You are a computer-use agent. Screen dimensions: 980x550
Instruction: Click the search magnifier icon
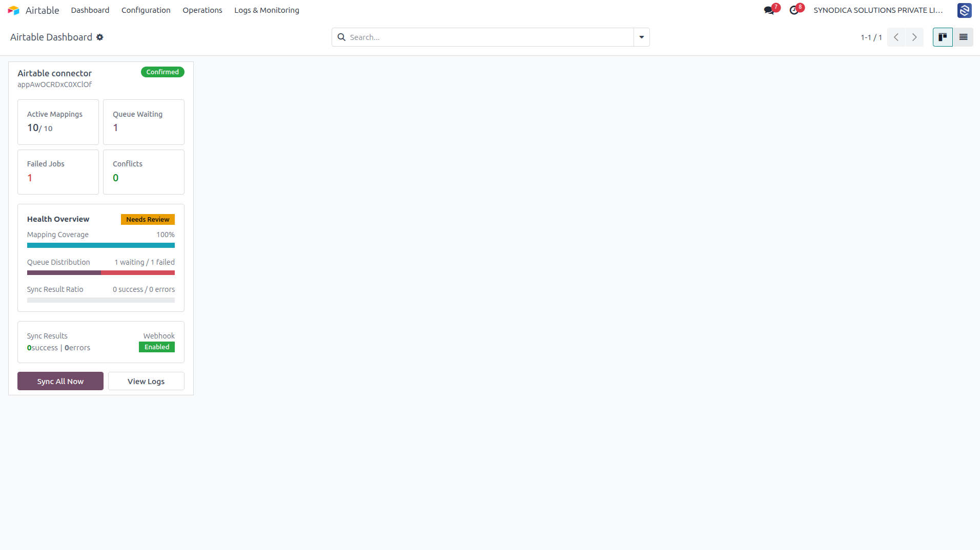point(341,37)
